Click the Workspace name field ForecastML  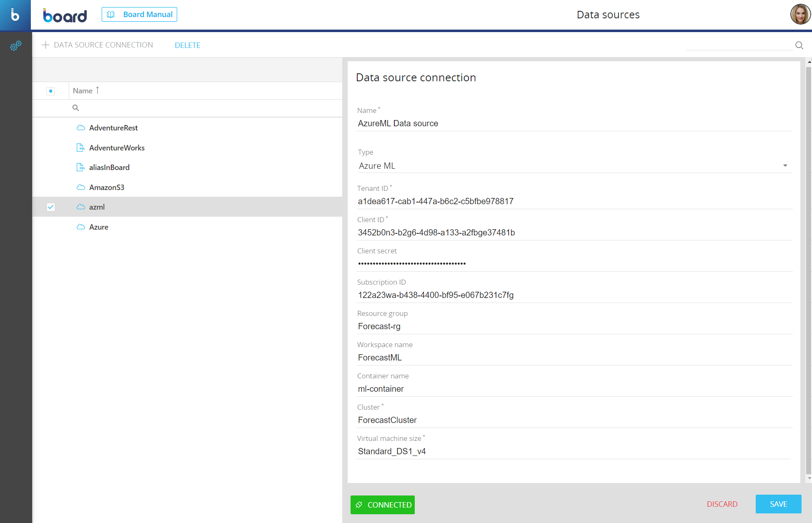click(x=574, y=358)
